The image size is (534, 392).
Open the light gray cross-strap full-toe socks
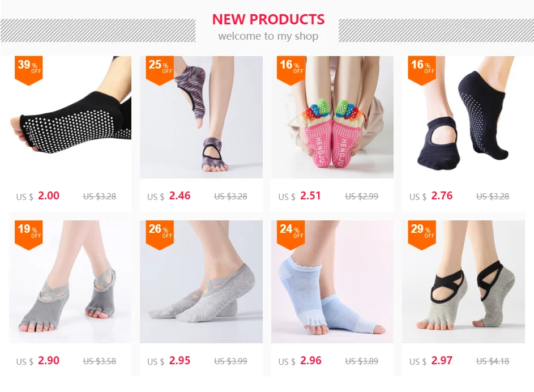tap(201, 282)
